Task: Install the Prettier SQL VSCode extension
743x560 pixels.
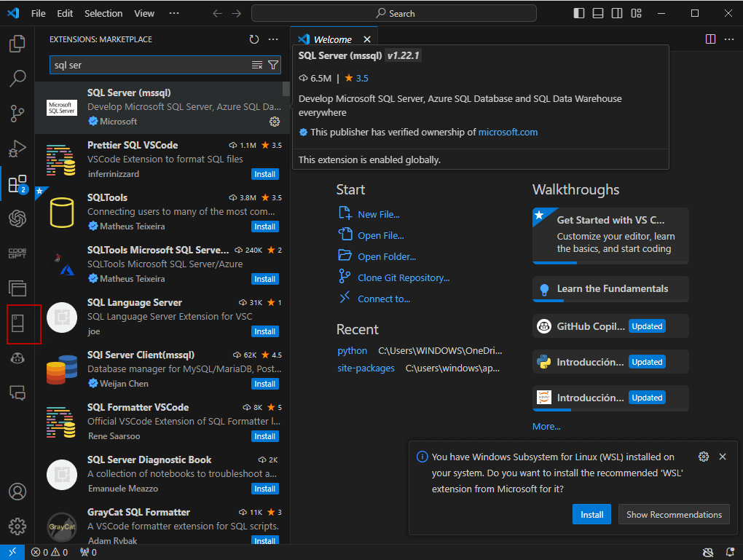Action: click(x=265, y=174)
